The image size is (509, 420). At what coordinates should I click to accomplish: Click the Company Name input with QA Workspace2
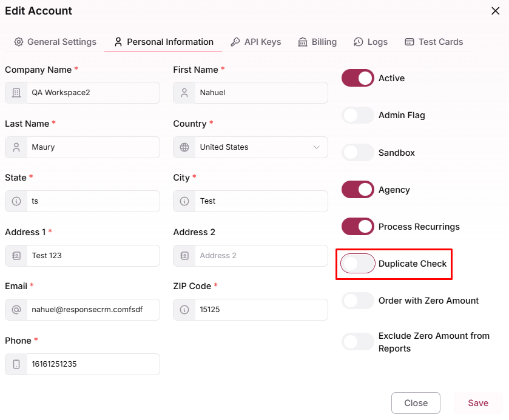(83, 93)
